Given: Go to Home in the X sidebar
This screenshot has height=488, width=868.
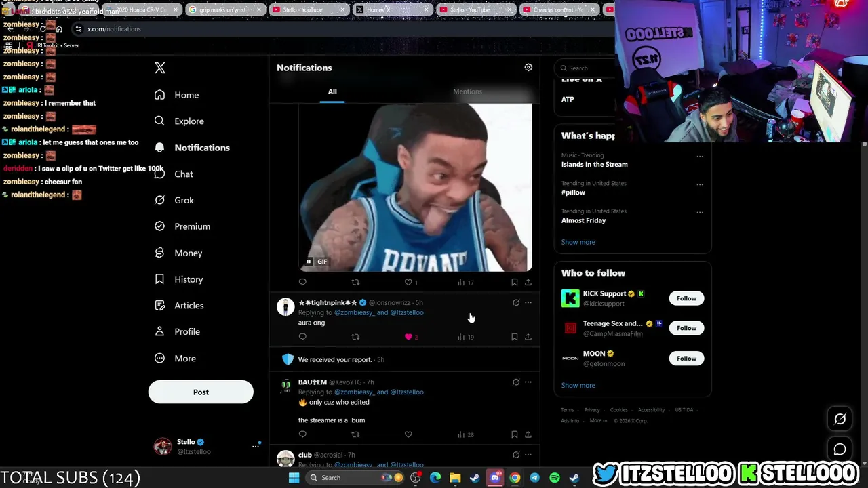Looking at the screenshot, I should point(177,95).
